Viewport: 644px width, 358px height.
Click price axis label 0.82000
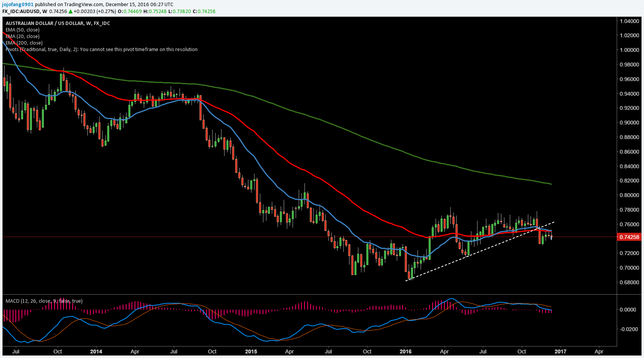(x=629, y=181)
